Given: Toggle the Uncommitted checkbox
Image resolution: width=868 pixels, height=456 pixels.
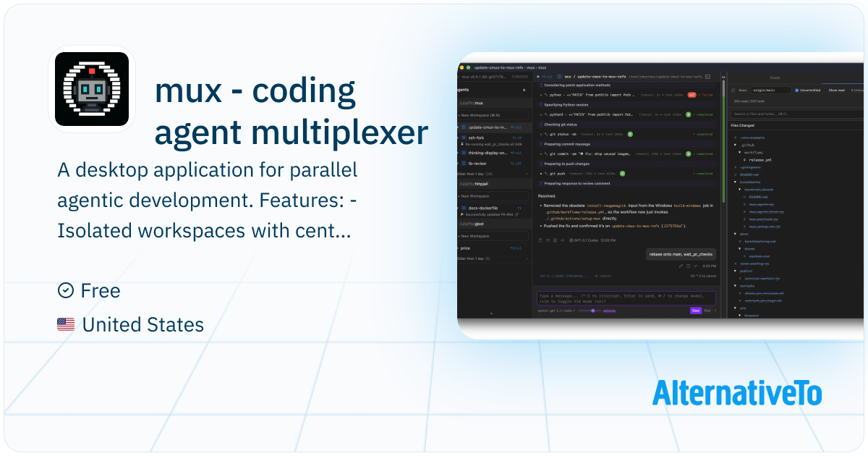Looking at the screenshot, I should click(796, 90).
